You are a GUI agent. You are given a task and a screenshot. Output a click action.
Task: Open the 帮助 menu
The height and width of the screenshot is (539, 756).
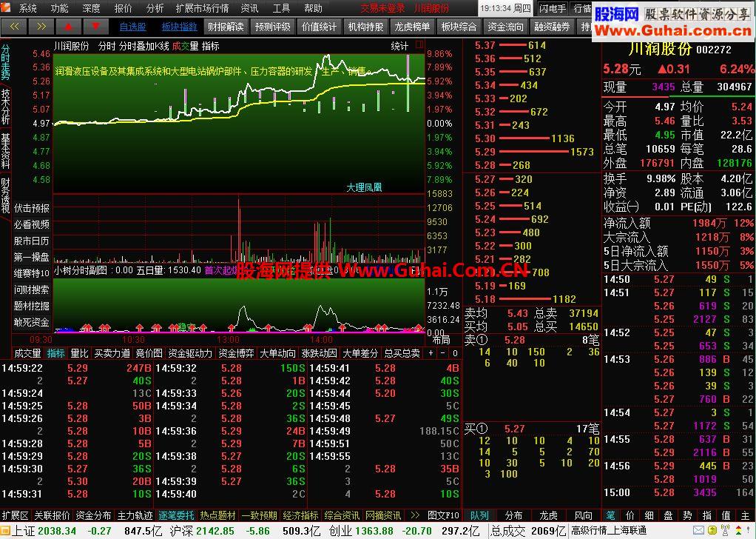pos(314,8)
